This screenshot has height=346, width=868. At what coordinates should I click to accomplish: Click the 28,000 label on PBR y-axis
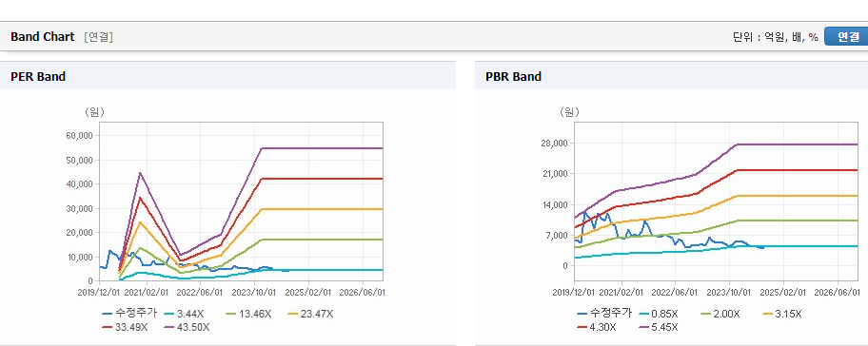click(x=554, y=144)
